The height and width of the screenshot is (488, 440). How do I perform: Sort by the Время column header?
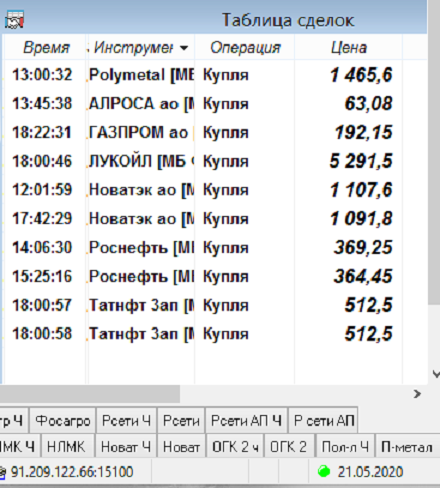46,48
